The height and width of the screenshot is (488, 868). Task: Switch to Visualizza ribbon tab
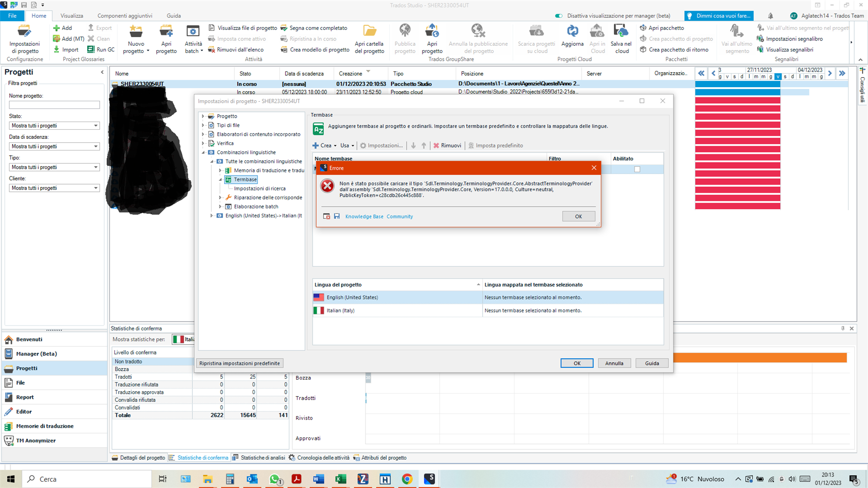point(72,16)
